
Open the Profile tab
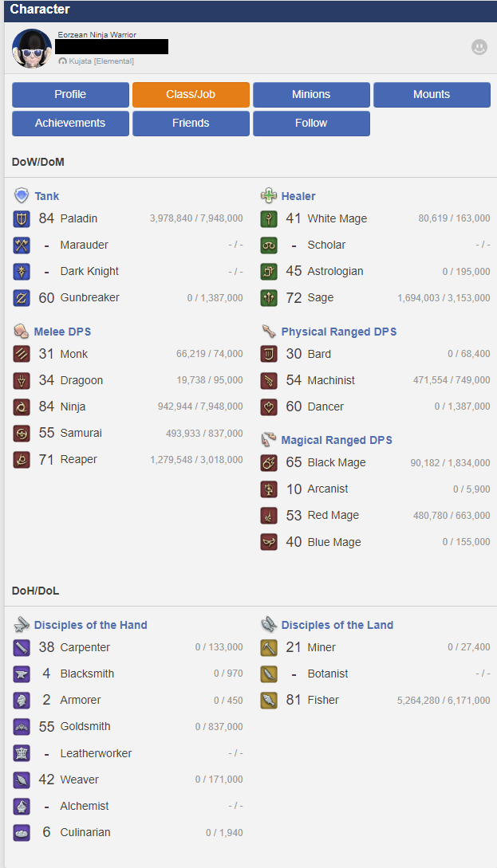coord(70,95)
